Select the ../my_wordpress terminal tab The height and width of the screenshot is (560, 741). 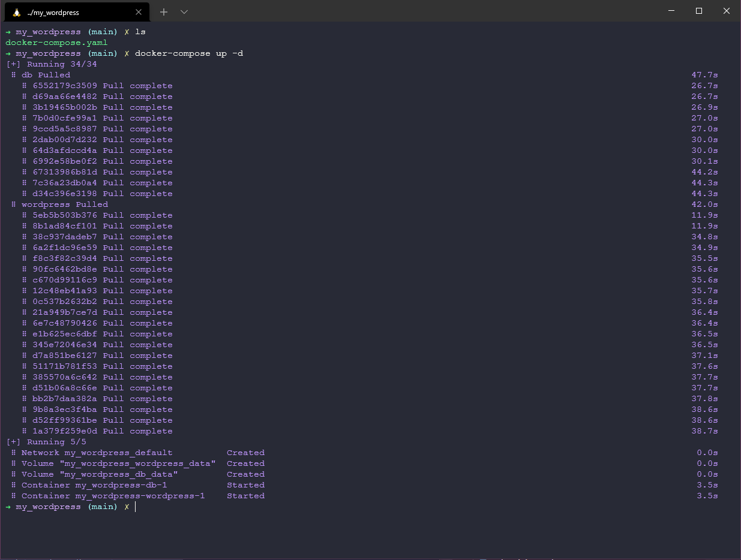(66, 12)
